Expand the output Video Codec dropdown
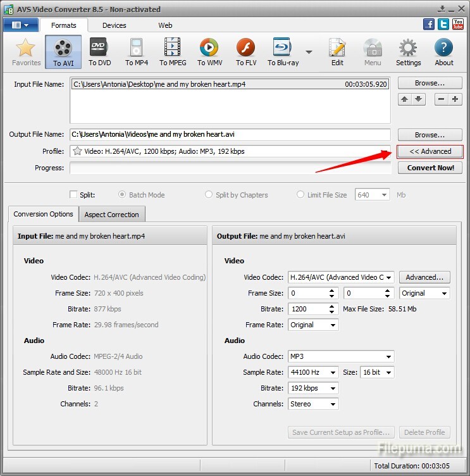This screenshot has width=470, height=476. 388,277
